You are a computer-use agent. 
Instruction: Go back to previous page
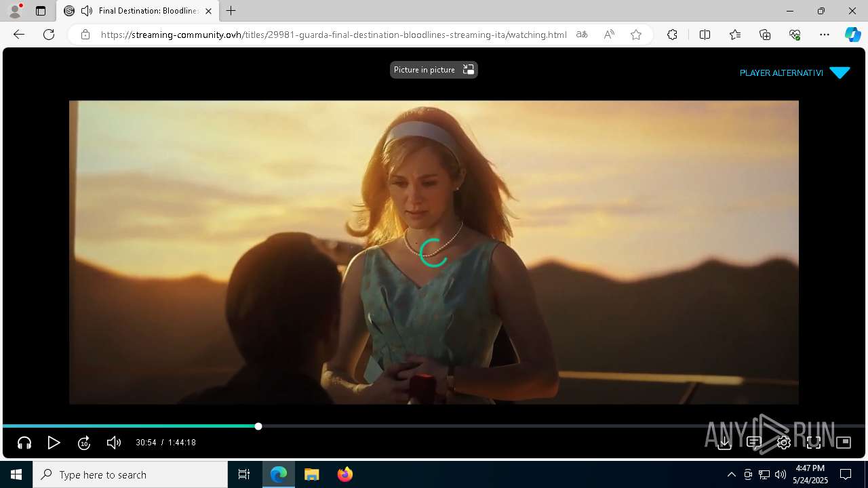point(19,35)
